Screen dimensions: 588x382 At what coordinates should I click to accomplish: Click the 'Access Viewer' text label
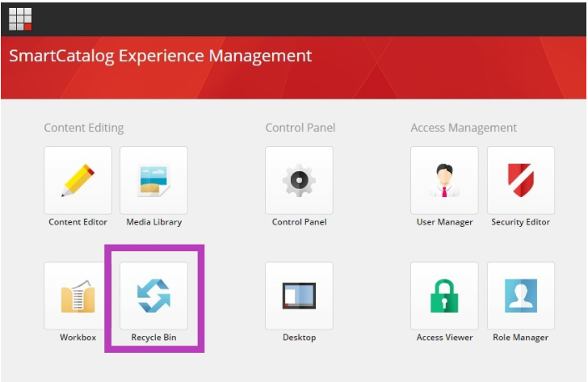445,338
